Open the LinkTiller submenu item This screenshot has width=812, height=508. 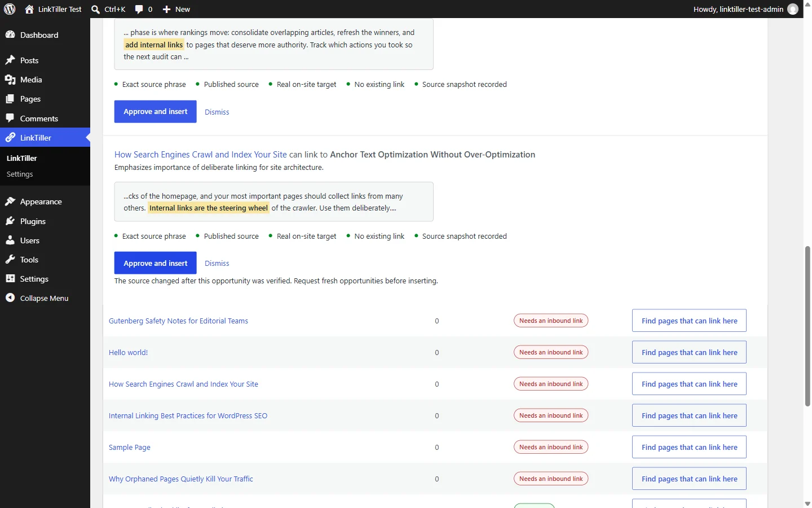click(x=22, y=158)
